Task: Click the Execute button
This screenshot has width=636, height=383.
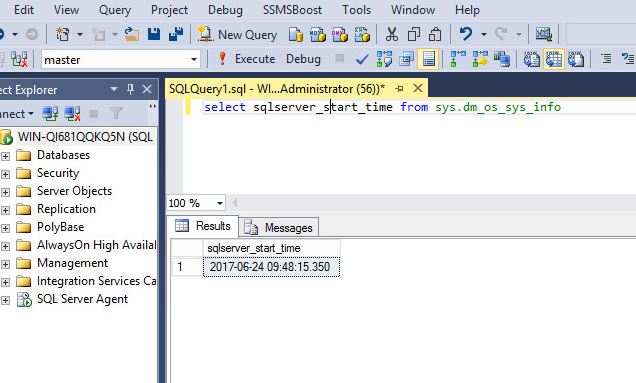Action: [246, 59]
